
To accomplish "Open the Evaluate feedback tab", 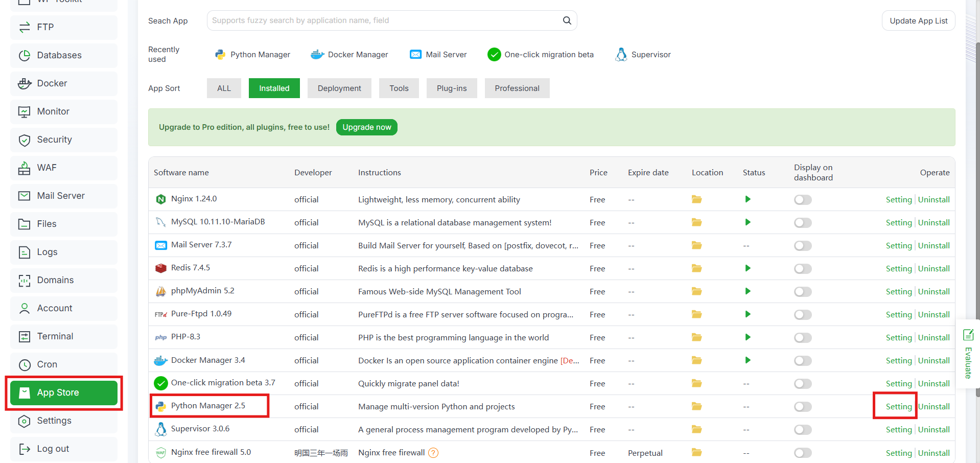I will [968, 354].
